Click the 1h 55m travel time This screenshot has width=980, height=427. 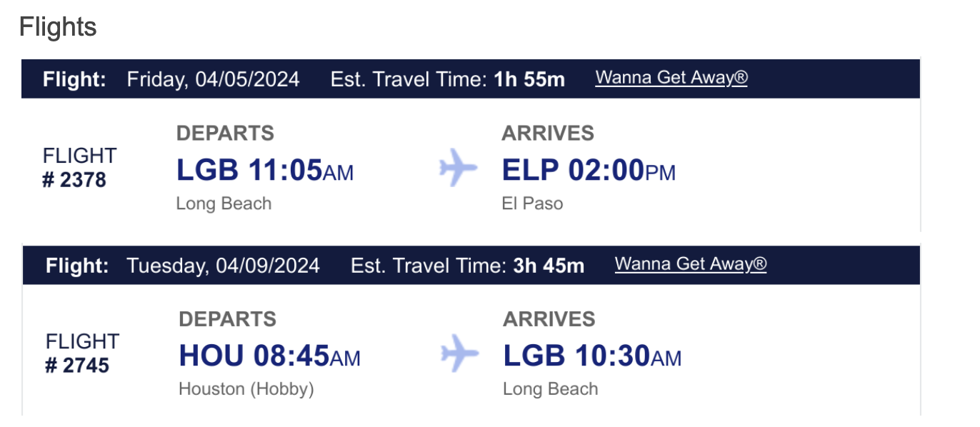pyautogui.click(x=529, y=79)
